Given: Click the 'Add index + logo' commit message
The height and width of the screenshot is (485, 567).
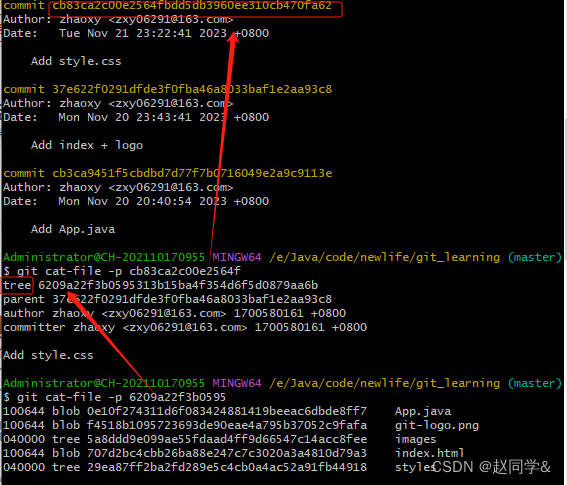Looking at the screenshot, I should pos(87,145).
